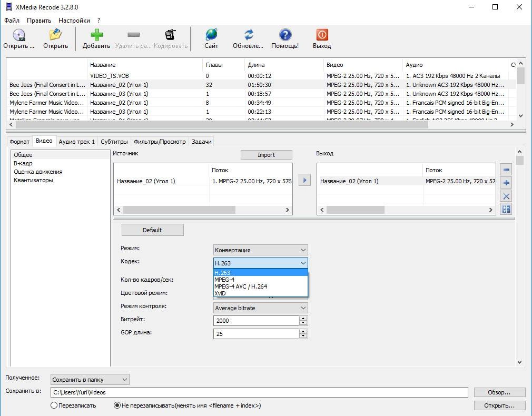
Task: Move stream to output with arrow button
Action: tap(304, 180)
